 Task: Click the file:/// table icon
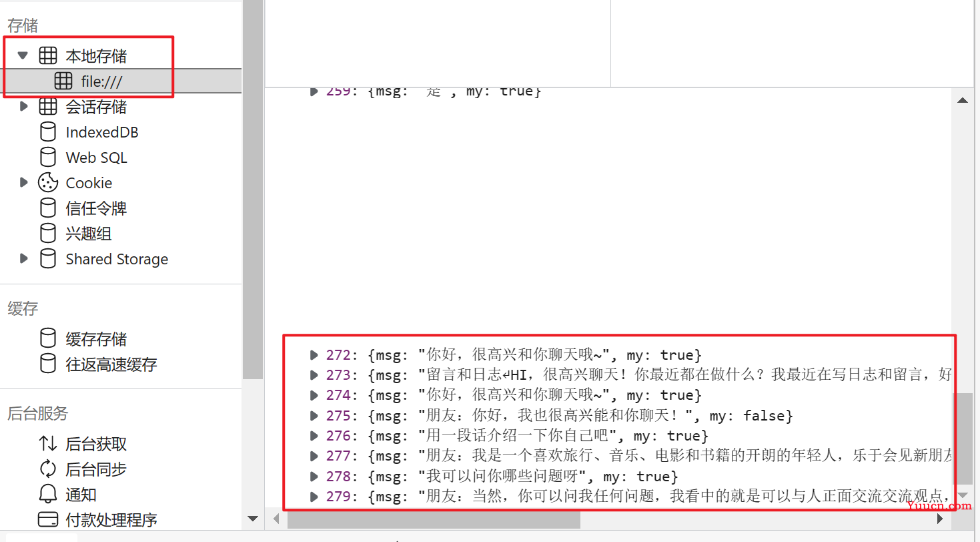pyautogui.click(x=63, y=81)
